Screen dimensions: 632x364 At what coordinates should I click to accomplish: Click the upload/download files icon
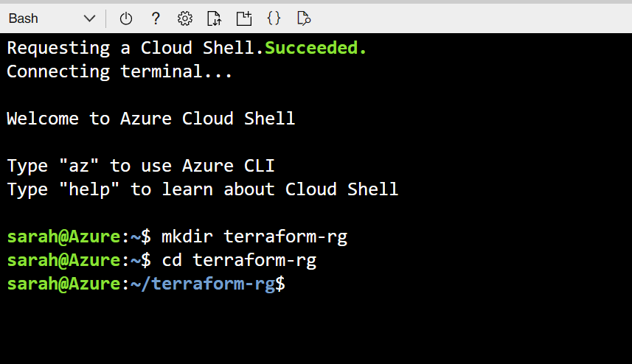pyautogui.click(x=214, y=18)
